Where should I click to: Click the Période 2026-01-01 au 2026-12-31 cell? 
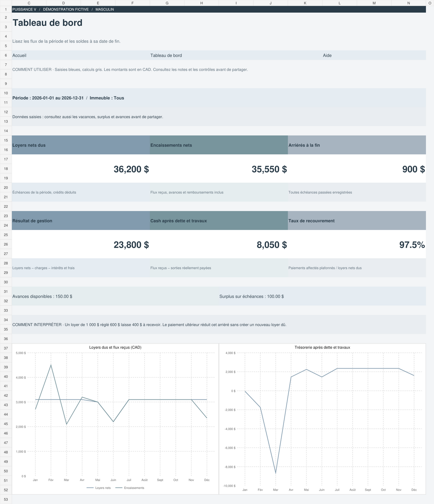coord(219,98)
